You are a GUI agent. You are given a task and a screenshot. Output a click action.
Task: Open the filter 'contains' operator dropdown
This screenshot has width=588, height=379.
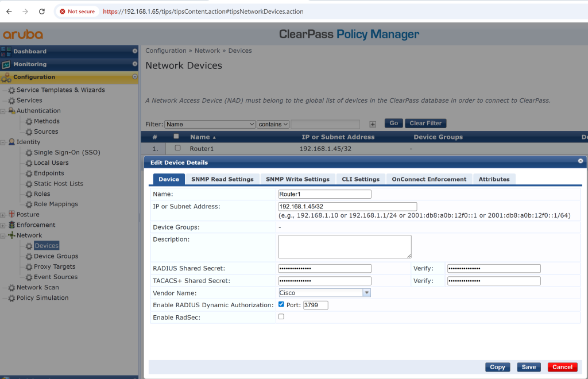point(273,124)
